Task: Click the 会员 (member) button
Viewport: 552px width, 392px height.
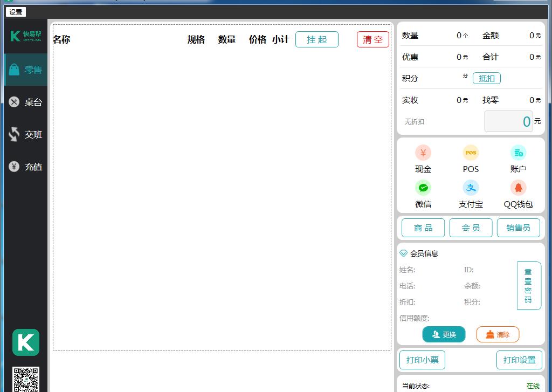Action: (x=471, y=228)
